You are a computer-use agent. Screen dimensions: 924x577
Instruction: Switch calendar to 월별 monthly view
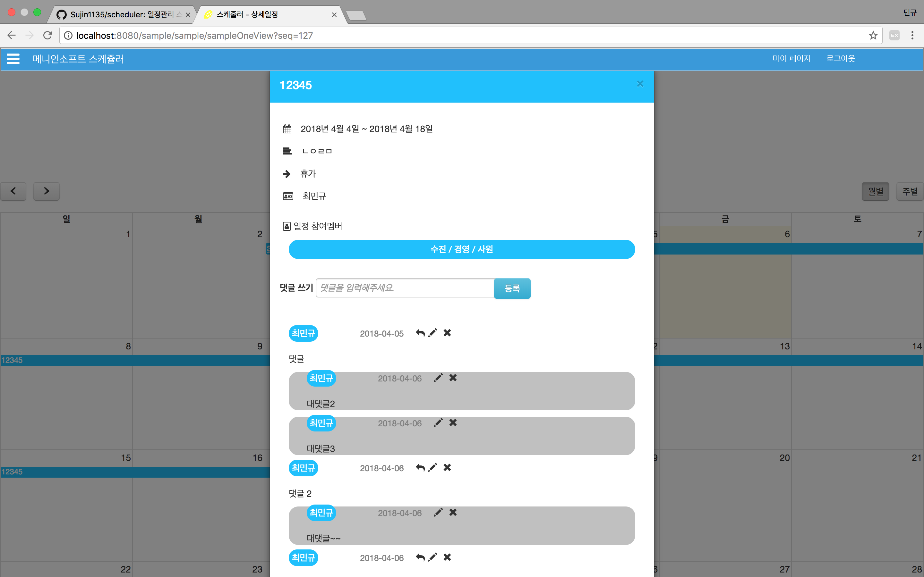point(875,191)
